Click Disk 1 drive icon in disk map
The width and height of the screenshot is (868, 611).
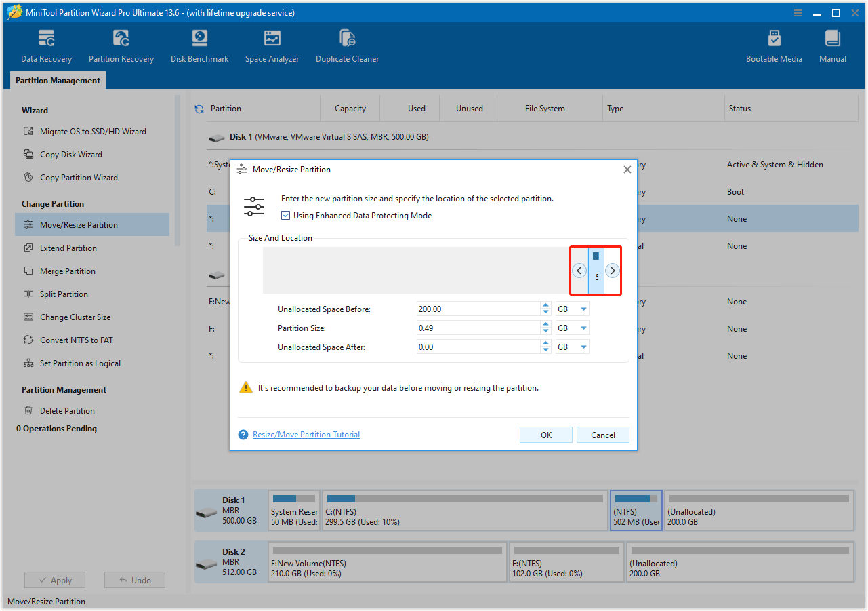(x=207, y=512)
